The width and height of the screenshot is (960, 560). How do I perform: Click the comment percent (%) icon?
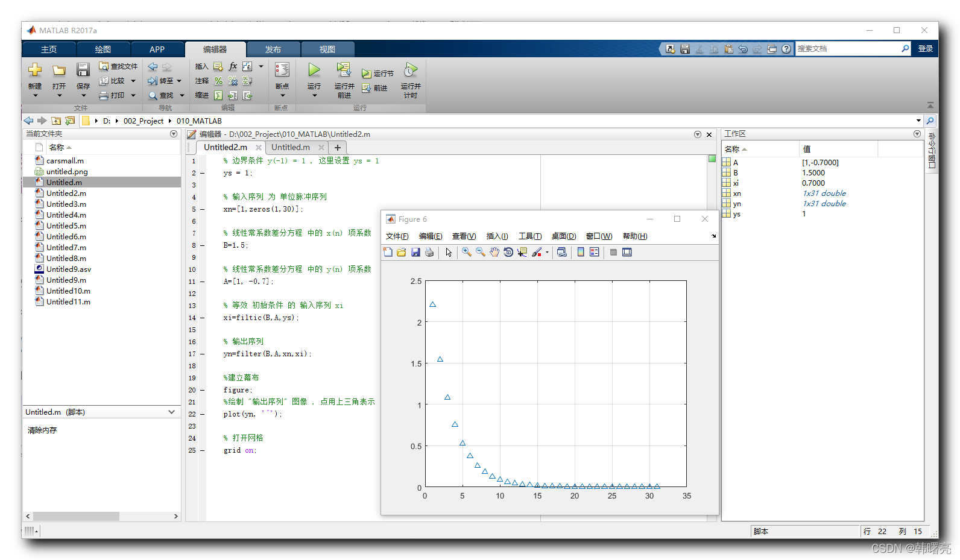point(218,81)
